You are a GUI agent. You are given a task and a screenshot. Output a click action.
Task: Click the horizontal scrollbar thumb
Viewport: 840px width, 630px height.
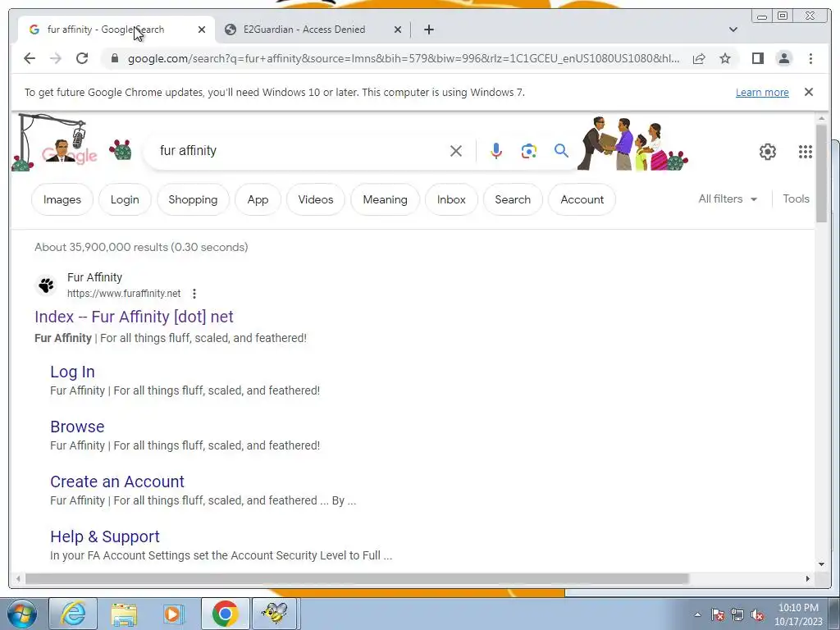coord(357,578)
